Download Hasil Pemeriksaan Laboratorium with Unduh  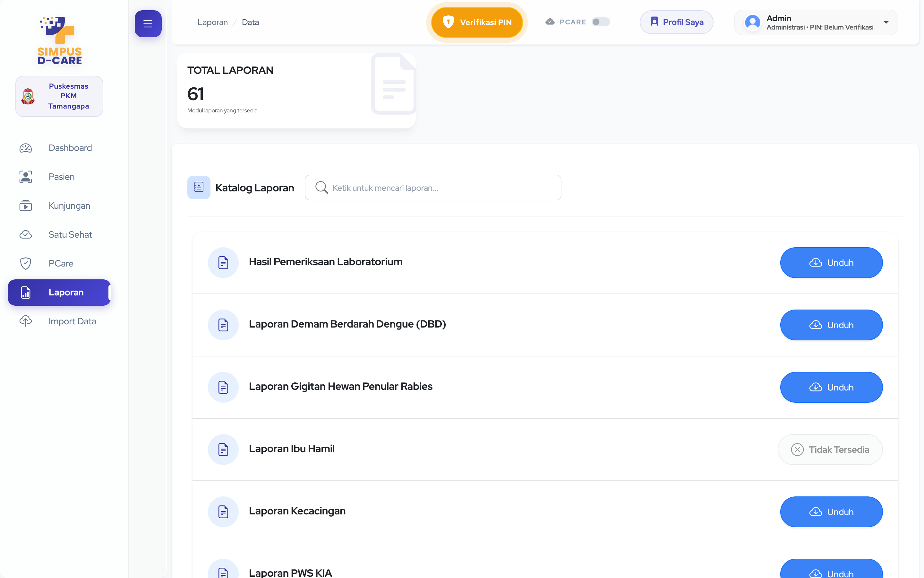click(x=831, y=263)
